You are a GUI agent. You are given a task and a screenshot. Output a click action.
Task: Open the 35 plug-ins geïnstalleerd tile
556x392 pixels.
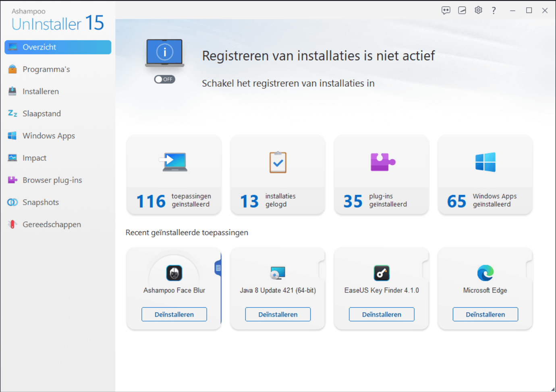[382, 174]
